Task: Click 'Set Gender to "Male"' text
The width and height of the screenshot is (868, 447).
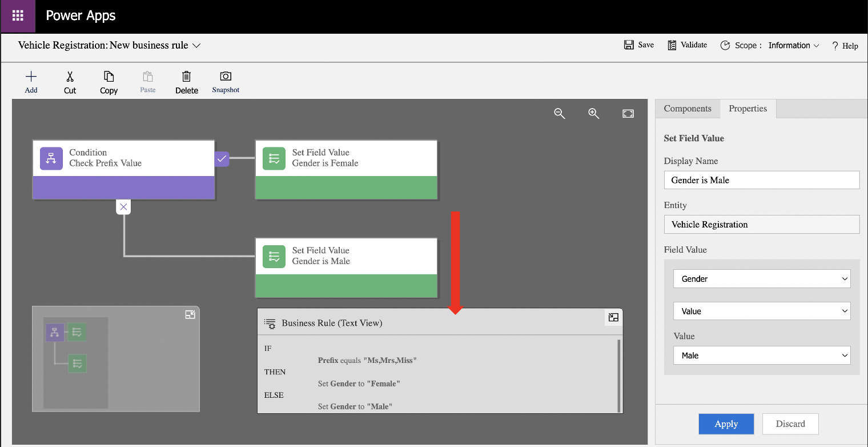Action: click(355, 406)
